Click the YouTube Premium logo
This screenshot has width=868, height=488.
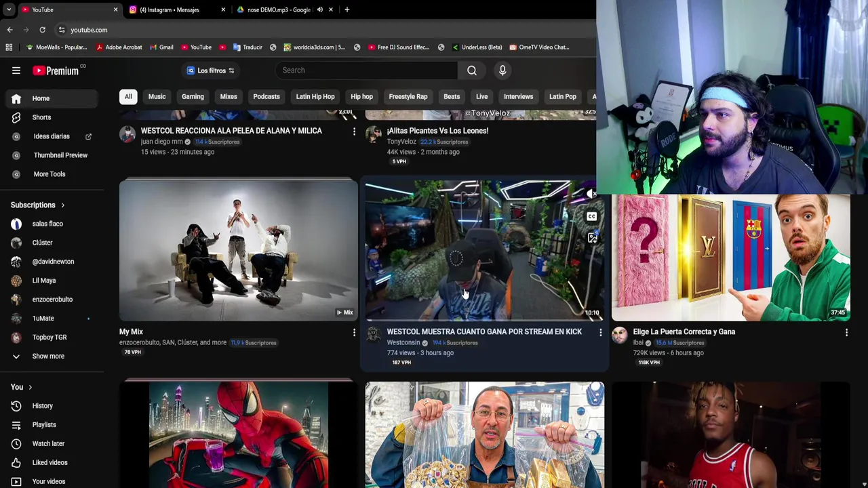[56, 70]
